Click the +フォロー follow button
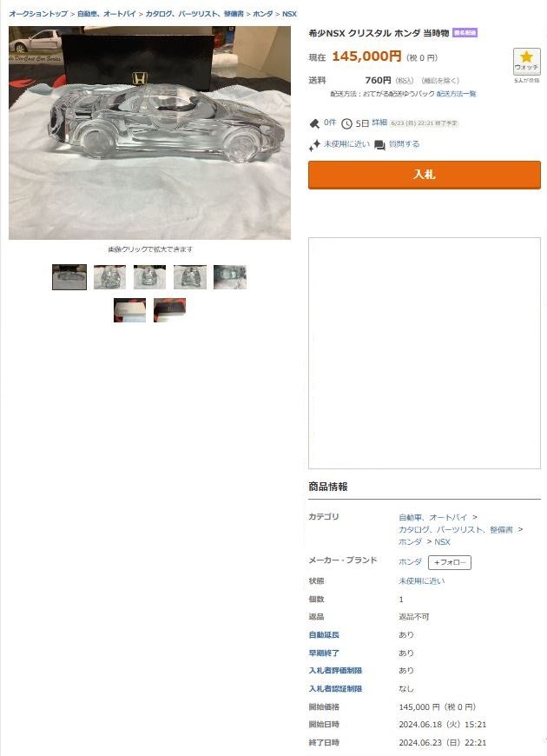Image resolution: width=547 pixels, height=756 pixels. [450, 562]
